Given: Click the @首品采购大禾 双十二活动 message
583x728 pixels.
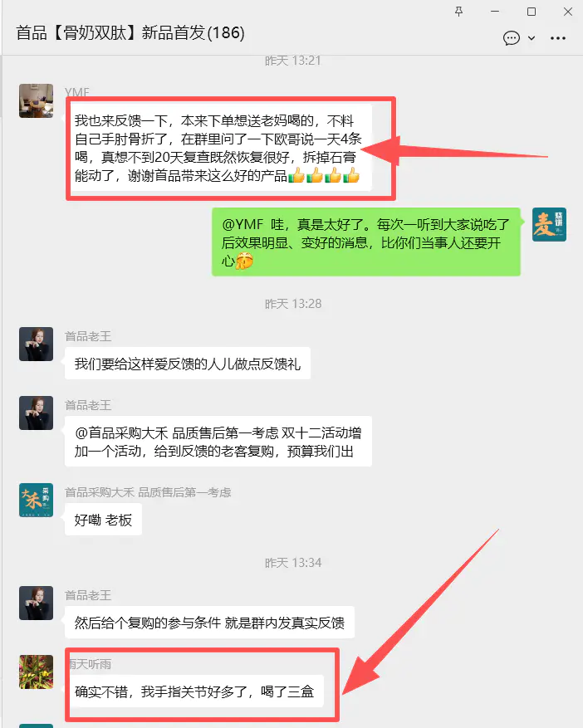Looking at the screenshot, I should (x=218, y=442).
